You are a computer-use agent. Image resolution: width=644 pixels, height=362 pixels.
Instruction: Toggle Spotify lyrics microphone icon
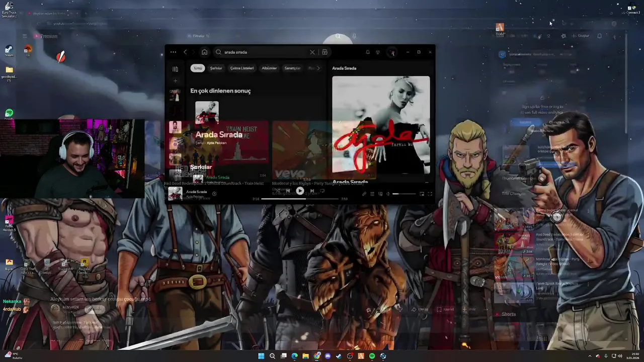pos(364,194)
